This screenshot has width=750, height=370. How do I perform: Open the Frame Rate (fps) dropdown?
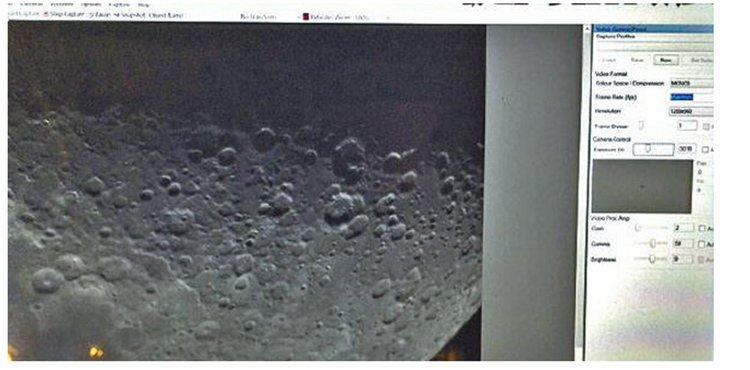point(691,97)
